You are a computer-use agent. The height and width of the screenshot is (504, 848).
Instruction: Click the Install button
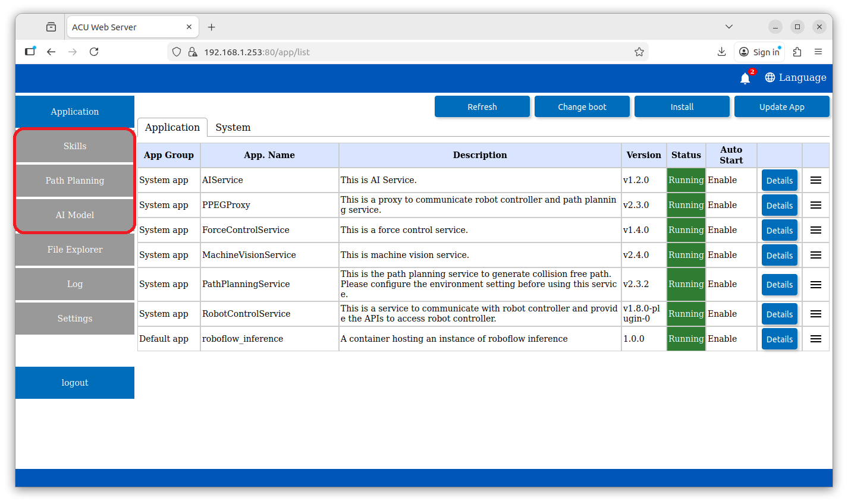pyautogui.click(x=682, y=107)
